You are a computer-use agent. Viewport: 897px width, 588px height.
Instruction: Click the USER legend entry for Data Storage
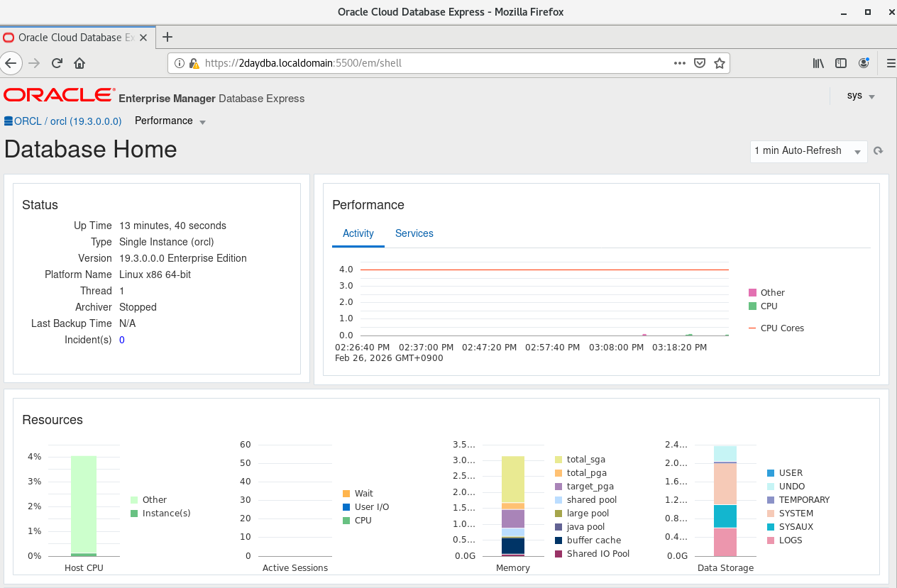coord(784,473)
